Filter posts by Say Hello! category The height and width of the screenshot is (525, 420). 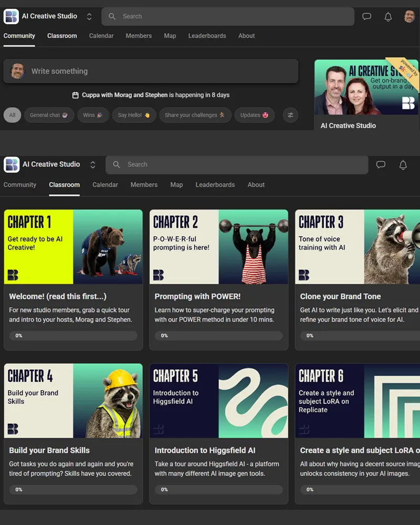(x=134, y=115)
